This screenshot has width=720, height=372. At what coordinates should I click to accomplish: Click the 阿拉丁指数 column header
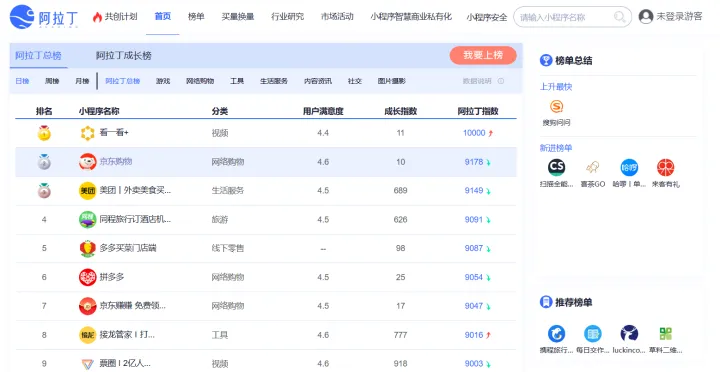click(x=478, y=111)
